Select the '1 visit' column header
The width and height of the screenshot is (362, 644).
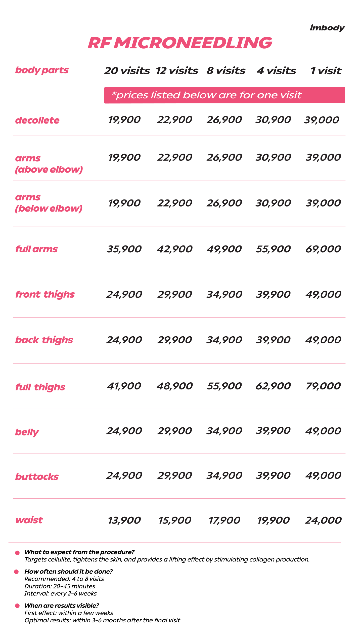click(326, 71)
